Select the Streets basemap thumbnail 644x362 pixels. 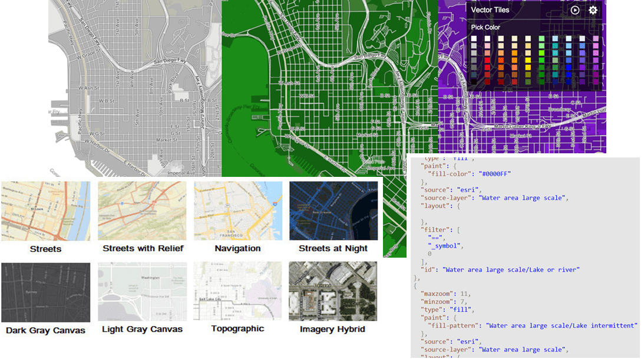[x=45, y=210]
